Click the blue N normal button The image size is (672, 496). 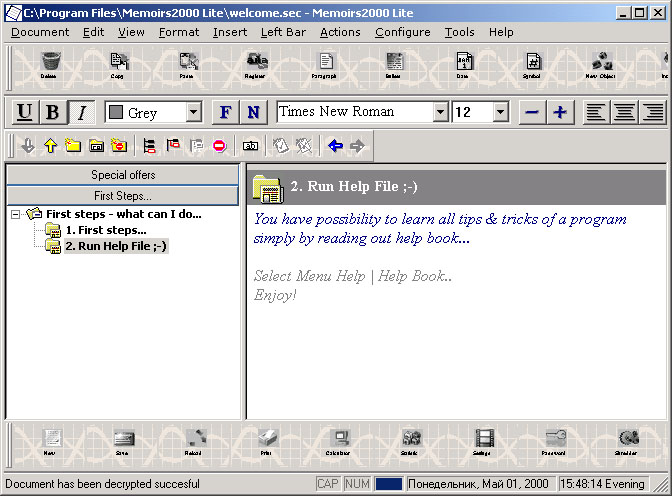click(254, 112)
